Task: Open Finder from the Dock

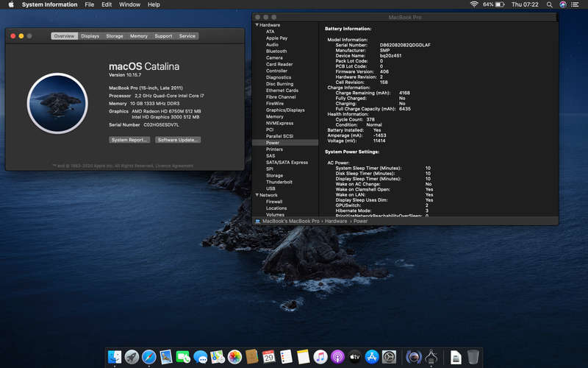Action: pos(115,357)
